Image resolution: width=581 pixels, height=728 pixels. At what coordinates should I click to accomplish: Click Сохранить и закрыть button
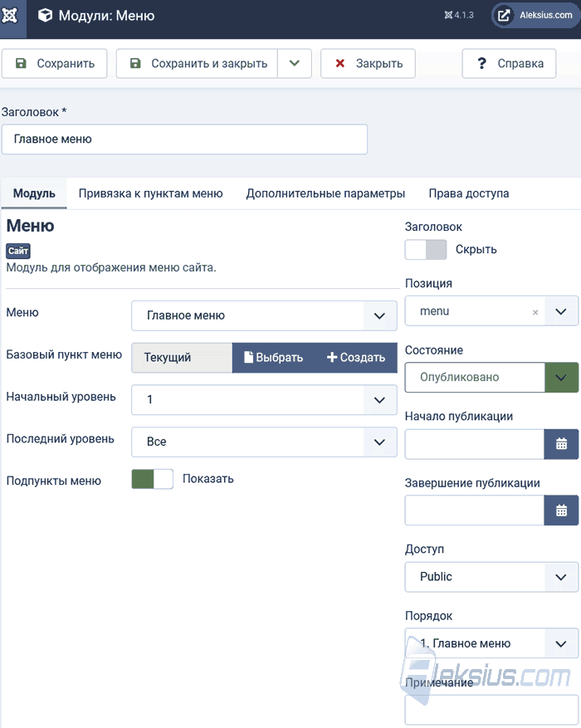point(198,64)
